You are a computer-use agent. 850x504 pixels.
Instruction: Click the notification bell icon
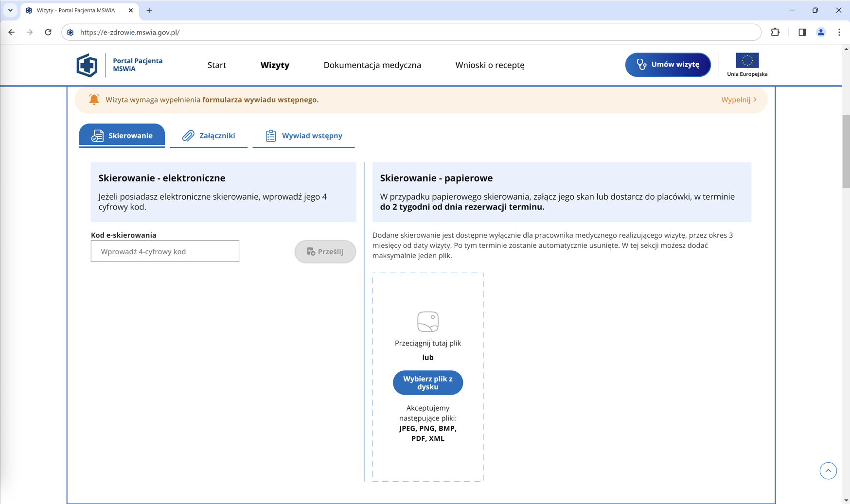pos(94,100)
